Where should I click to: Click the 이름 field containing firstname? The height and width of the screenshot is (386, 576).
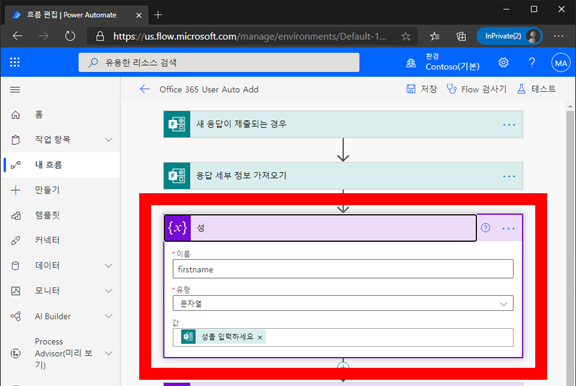(x=343, y=269)
